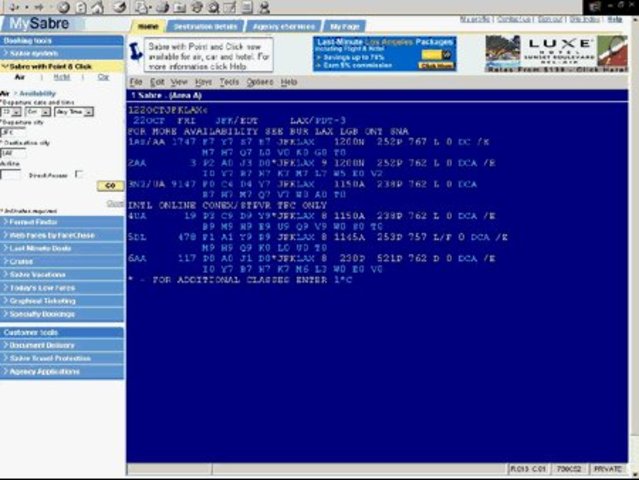Click the yellow GO button
639x480 pixels.
coord(110,185)
